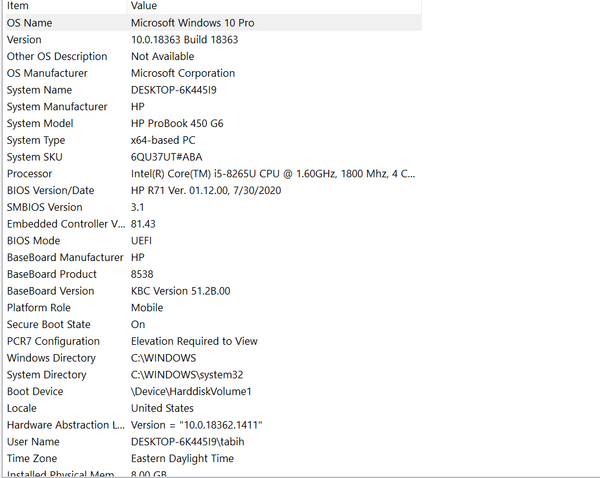
Task: Select the Embedded Controller V... row
Action: point(213,224)
